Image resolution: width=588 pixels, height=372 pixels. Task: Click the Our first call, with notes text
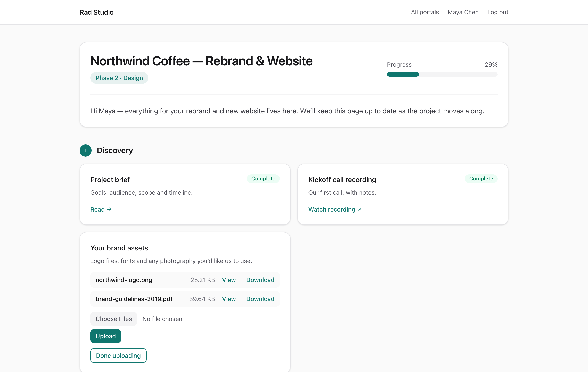342,192
